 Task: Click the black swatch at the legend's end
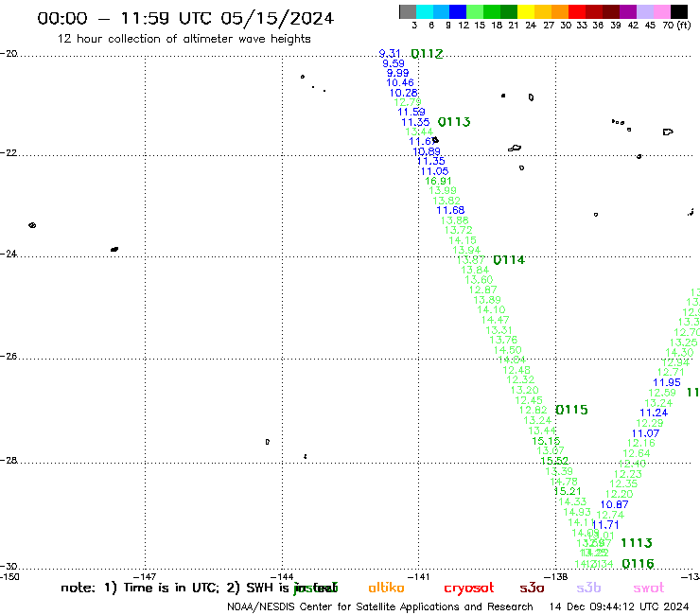tap(679, 11)
